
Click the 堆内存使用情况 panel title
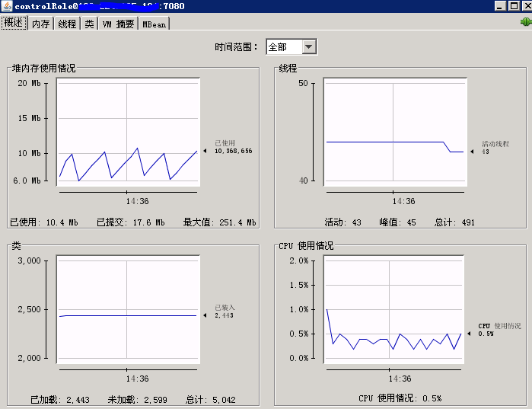tap(44, 69)
